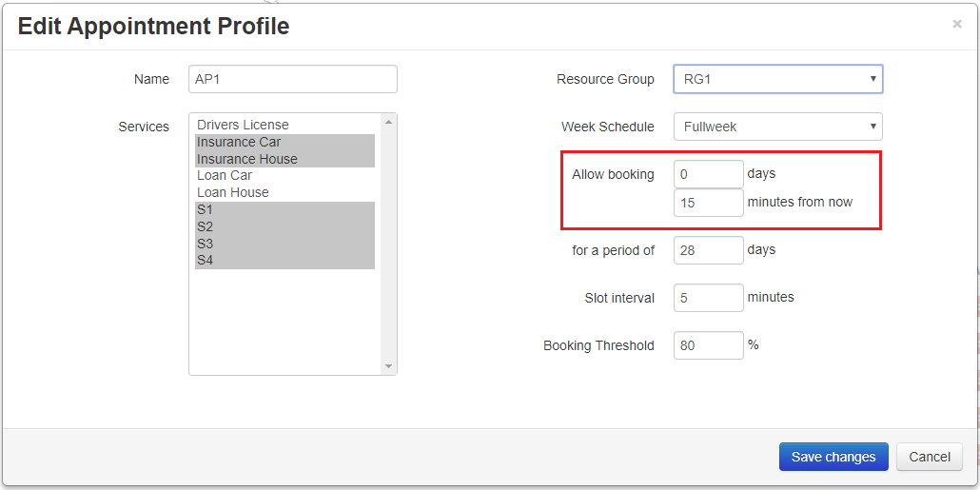The height and width of the screenshot is (490, 980).
Task: Click the Slot interval minutes field
Action: coord(709,298)
